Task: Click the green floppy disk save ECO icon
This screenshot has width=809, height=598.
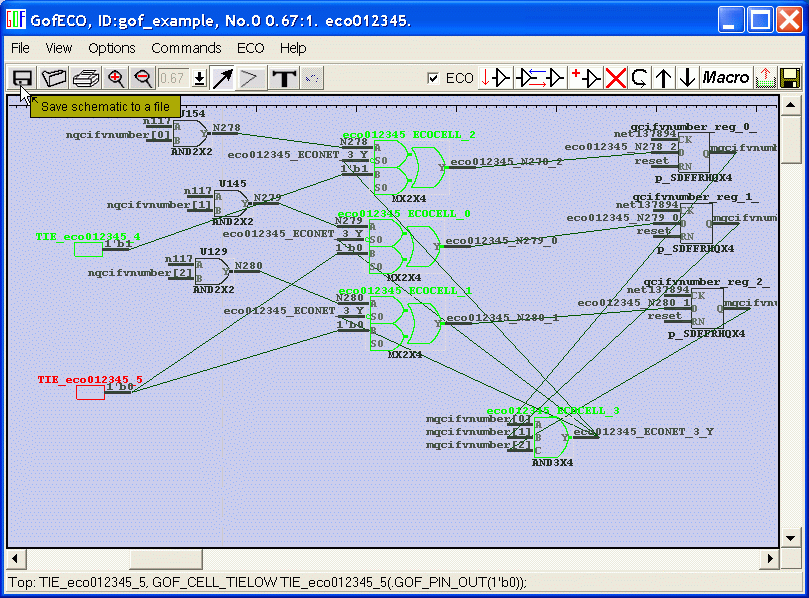Action: coord(789,78)
